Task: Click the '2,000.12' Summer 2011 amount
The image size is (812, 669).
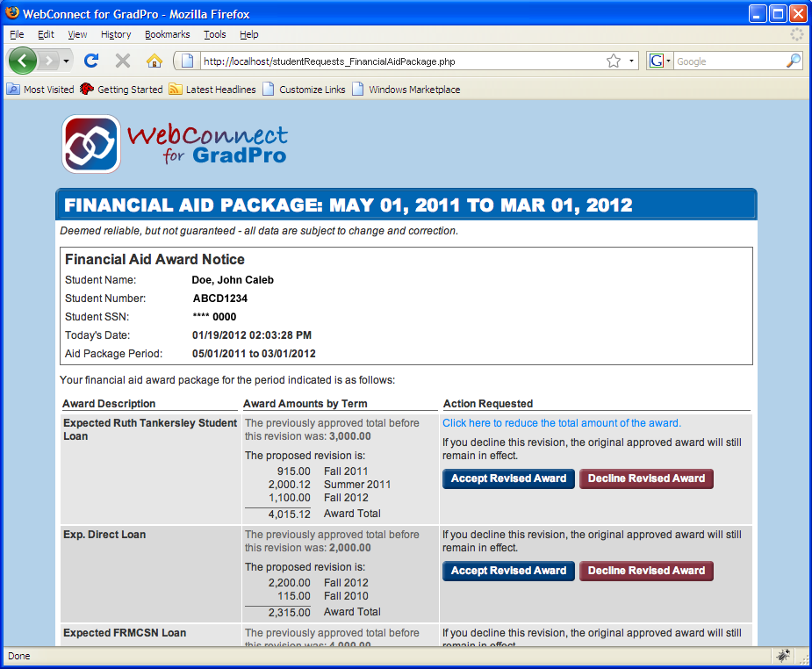Action: 290,485
